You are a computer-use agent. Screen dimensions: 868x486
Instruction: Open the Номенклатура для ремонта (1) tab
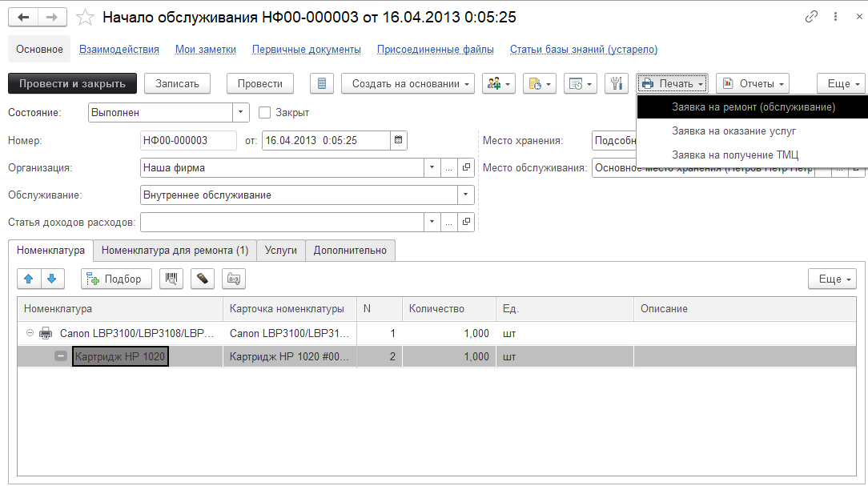175,251
